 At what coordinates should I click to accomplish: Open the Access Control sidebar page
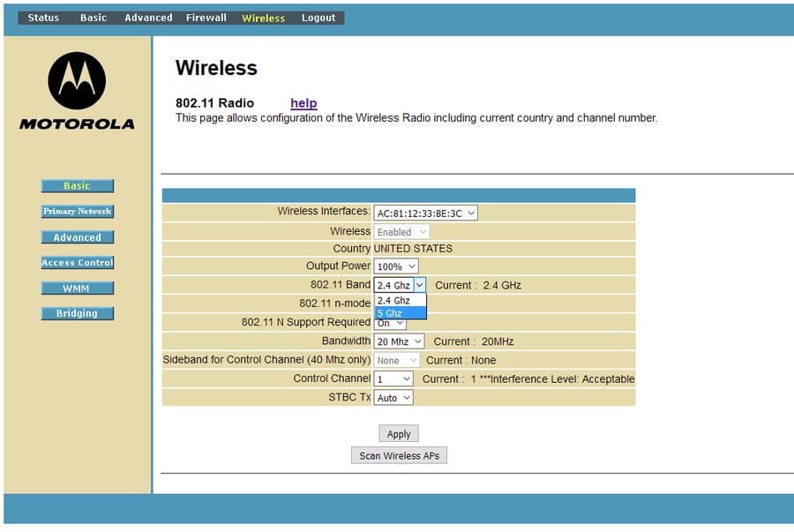(x=78, y=263)
